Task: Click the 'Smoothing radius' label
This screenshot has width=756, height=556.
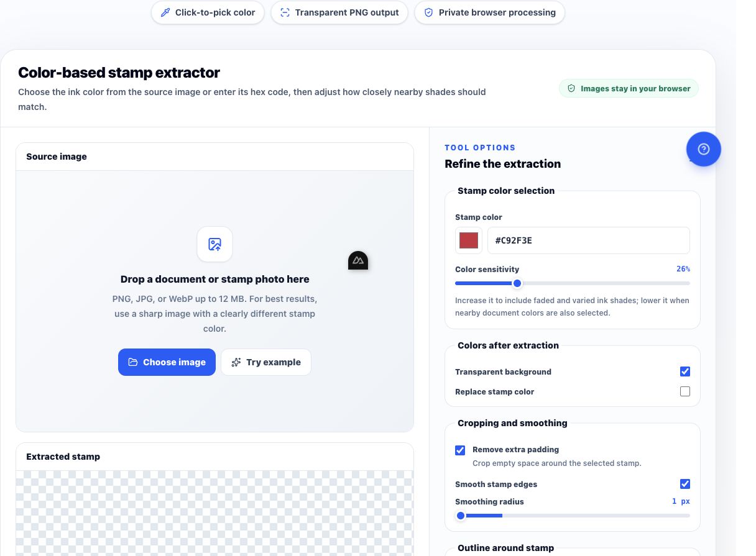Action: tap(489, 502)
